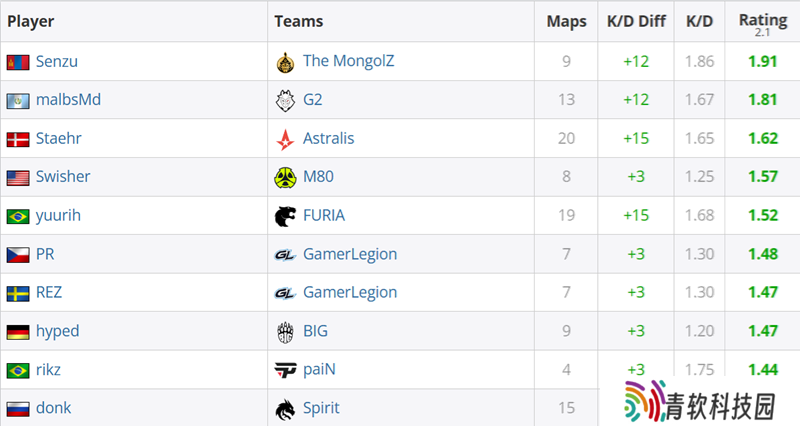Click the M80 yellow logo icon
Screen dimensions: 800x426
click(x=285, y=178)
